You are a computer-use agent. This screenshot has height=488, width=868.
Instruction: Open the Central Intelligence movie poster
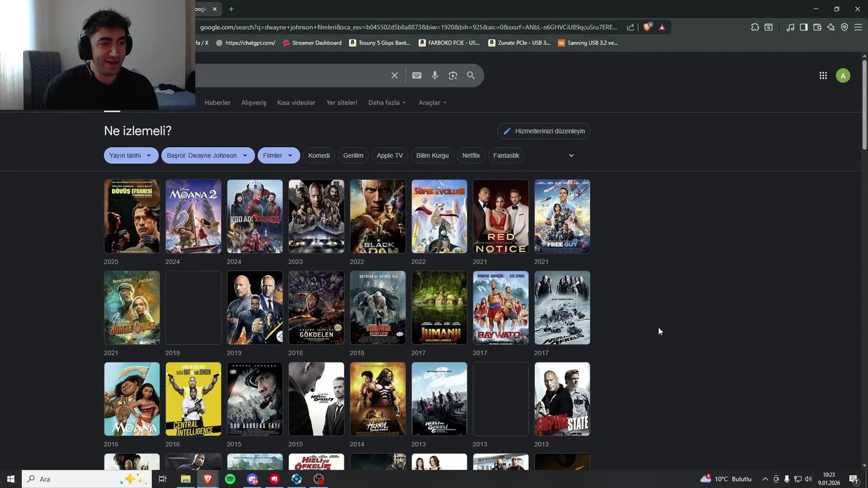click(x=193, y=399)
